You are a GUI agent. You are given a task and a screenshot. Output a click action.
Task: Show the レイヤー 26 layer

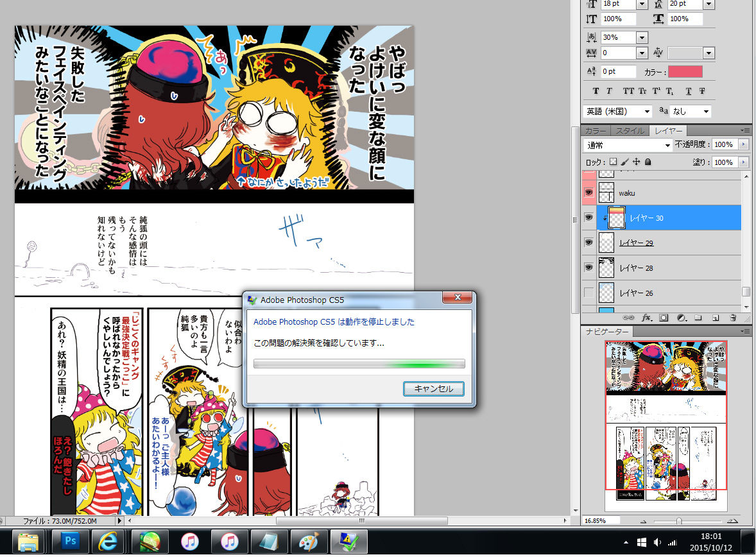588,293
